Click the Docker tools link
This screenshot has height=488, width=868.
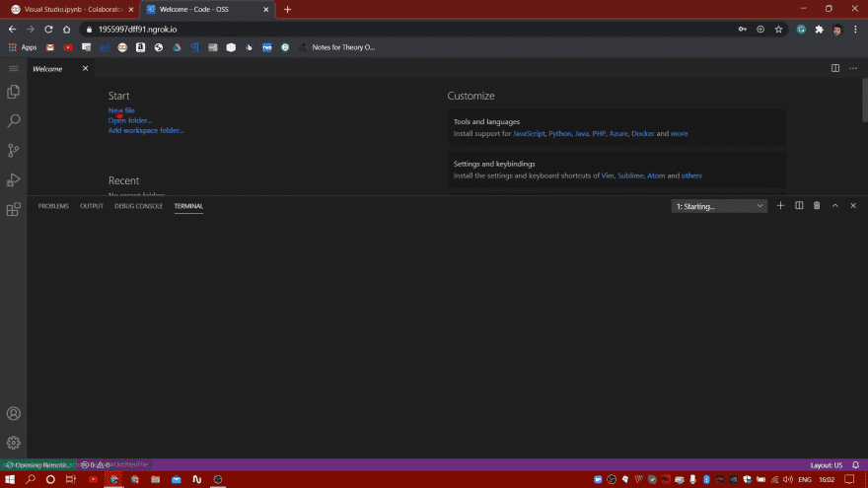pyautogui.click(x=643, y=133)
